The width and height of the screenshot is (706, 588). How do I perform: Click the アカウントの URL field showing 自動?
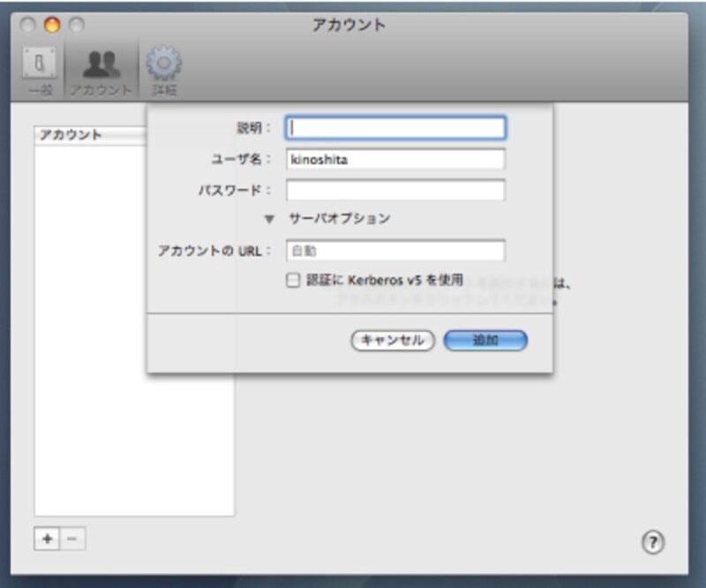click(x=394, y=251)
